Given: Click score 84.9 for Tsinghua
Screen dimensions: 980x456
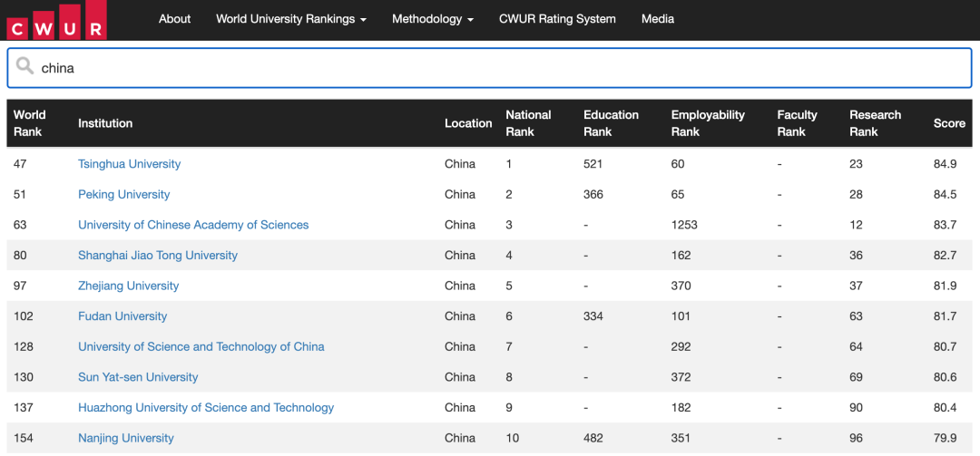Looking at the screenshot, I should pos(945,164).
